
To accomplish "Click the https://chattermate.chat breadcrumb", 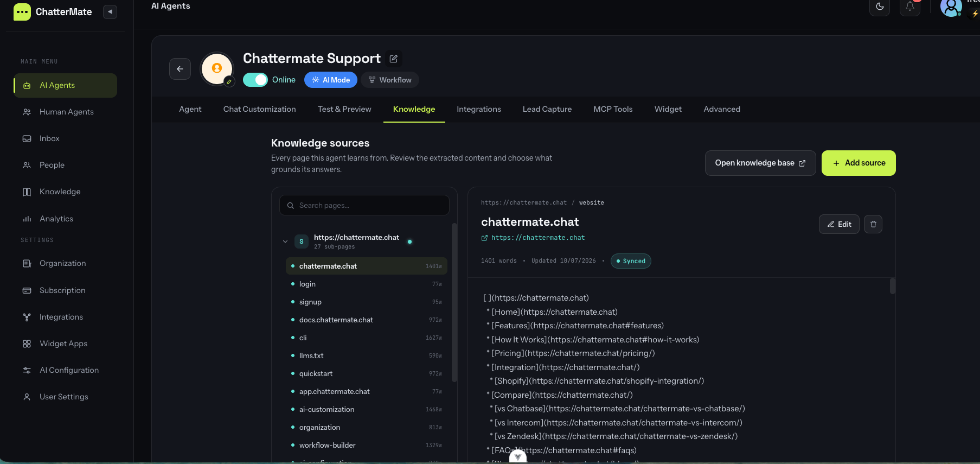I will [524, 202].
